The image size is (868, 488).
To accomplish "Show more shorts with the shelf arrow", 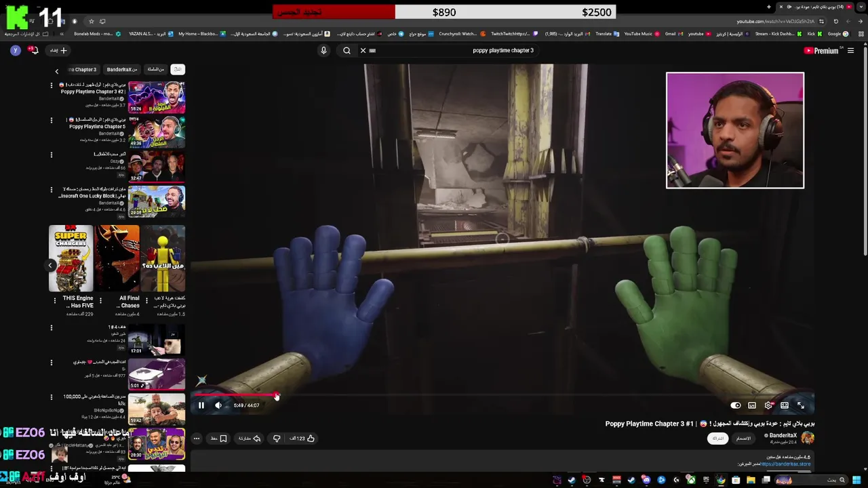I will pos(51,266).
